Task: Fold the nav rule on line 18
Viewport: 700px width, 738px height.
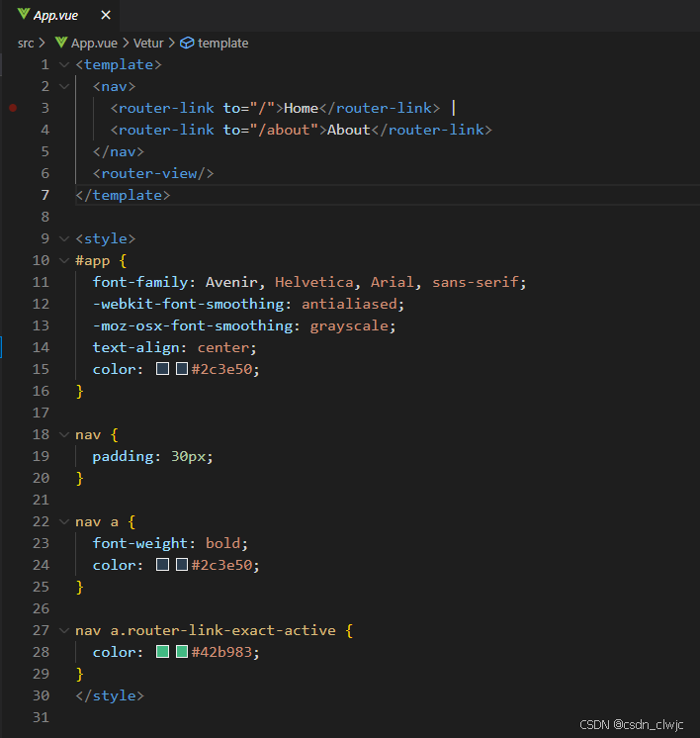Action: [64, 435]
